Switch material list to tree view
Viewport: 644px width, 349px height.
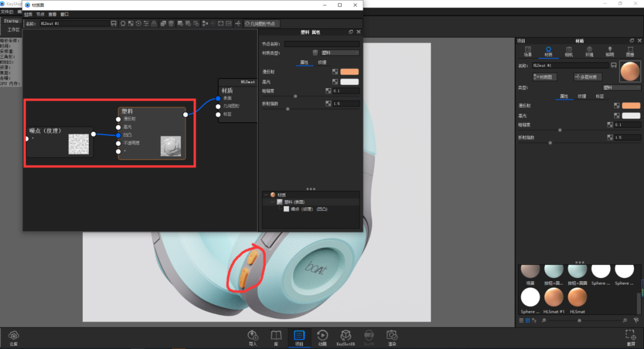[534, 320]
